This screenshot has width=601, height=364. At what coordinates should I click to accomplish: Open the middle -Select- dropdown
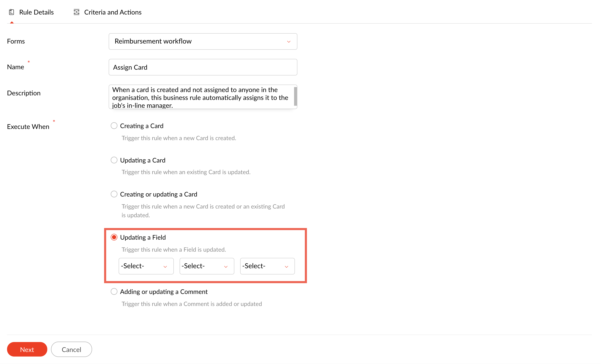tap(202, 266)
